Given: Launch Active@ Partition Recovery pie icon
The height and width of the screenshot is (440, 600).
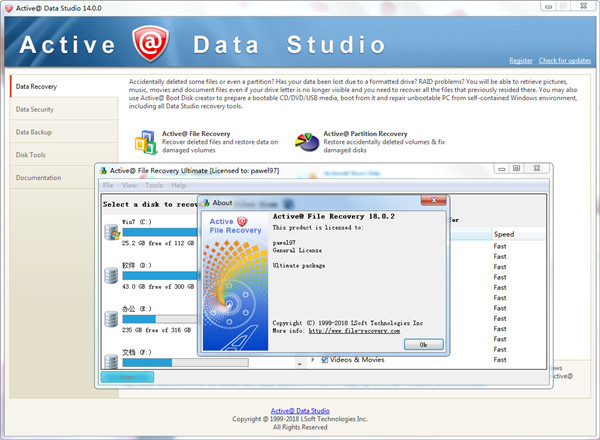Looking at the screenshot, I should [x=307, y=142].
